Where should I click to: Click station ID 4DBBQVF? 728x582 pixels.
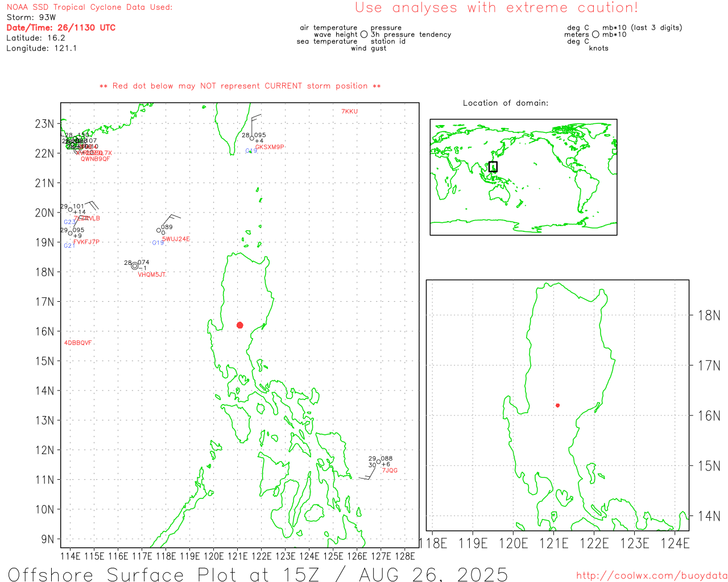78,343
